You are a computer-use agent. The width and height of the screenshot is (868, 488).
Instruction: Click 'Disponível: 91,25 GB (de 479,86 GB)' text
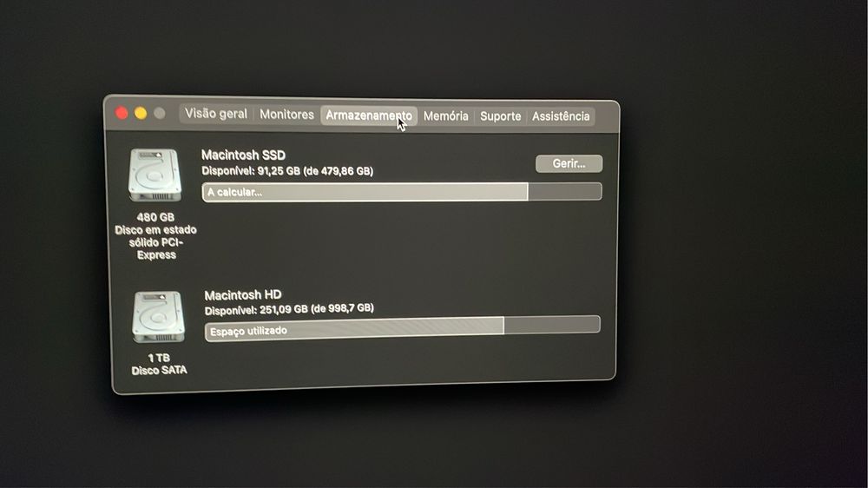(x=287, y=171)
